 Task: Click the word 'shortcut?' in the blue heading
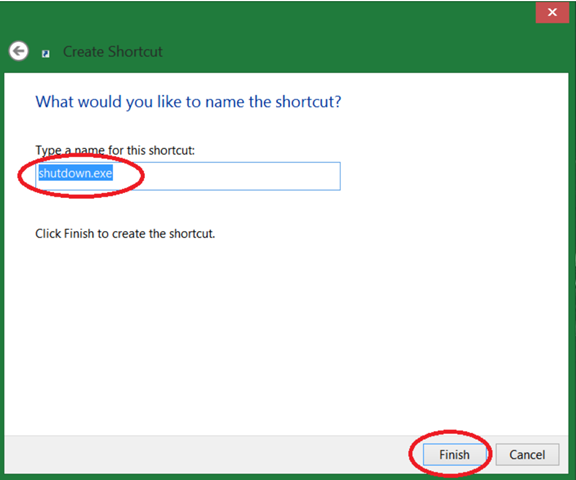(308, 102)
